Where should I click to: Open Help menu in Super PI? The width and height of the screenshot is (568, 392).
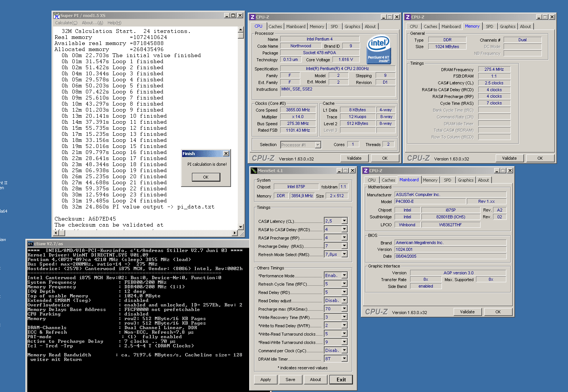pyautogui.click(x=114, y=23)
